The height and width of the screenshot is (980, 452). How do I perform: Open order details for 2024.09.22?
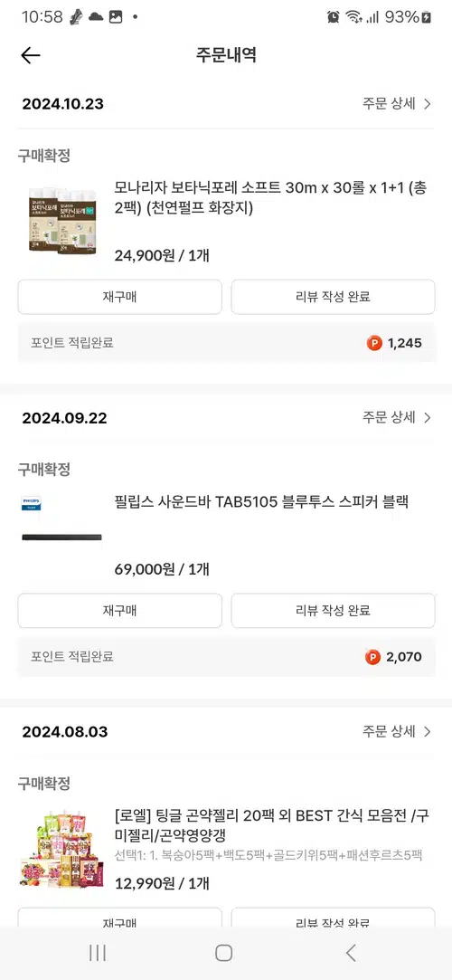coord(397,417)
